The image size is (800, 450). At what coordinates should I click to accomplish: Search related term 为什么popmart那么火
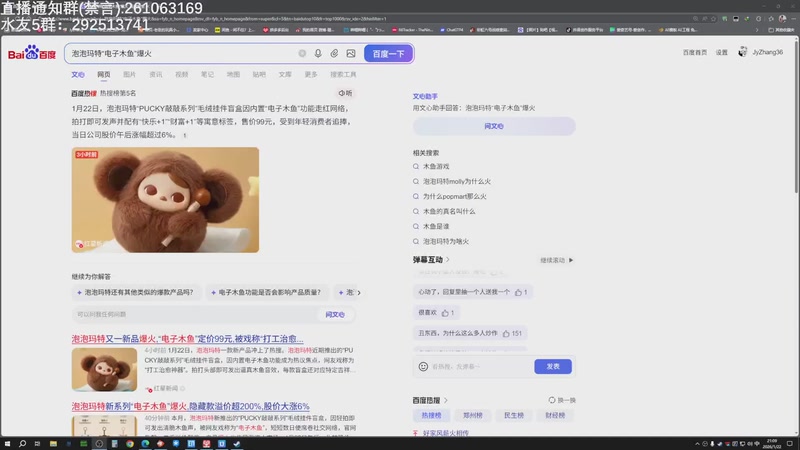(454, 196)
